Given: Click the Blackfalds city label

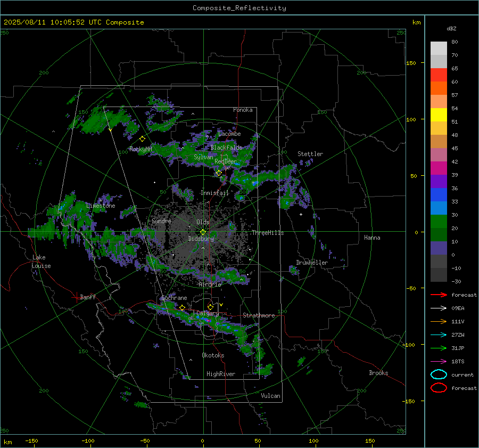Looking at the screenshot, I should pos(226,148).
